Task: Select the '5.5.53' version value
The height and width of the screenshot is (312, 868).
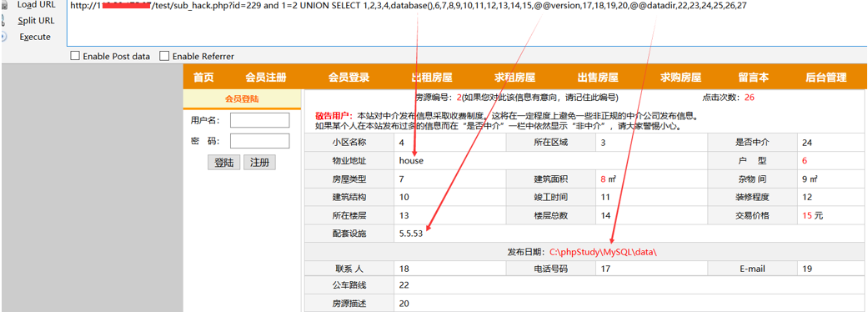Action: coord(411,234)
